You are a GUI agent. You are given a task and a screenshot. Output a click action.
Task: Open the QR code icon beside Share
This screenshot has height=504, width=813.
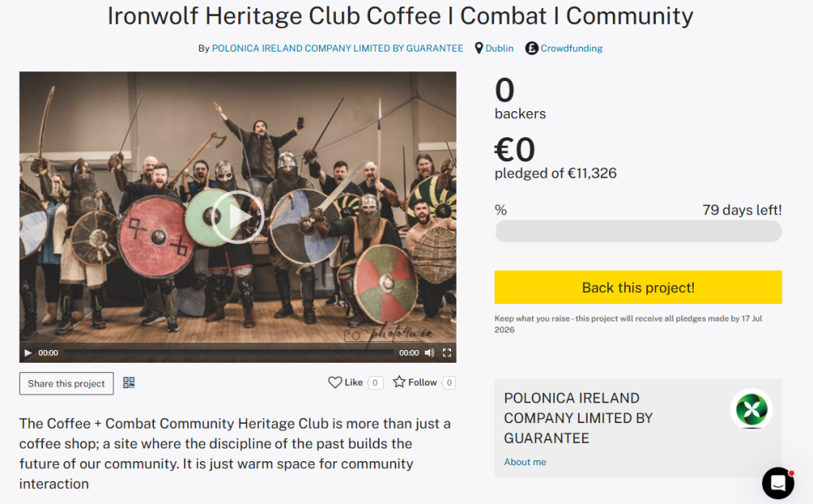129,383
